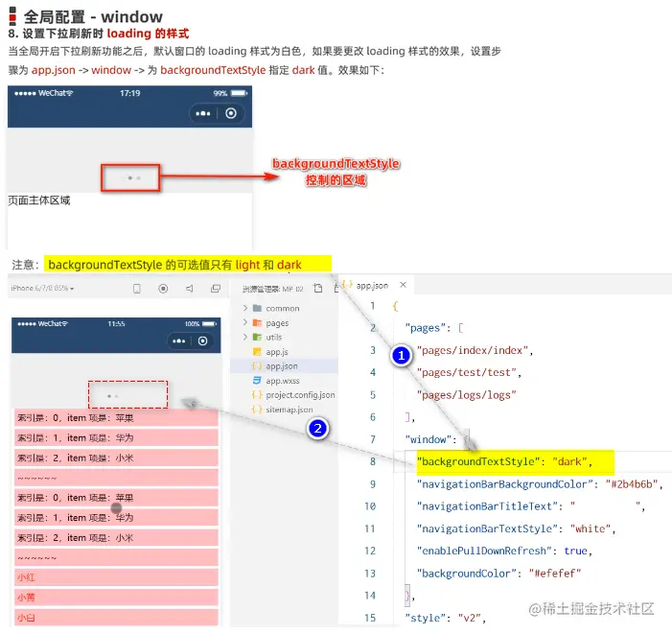Screen dimensions: 672x634
Task: Click the "backgroundTextStyle": "dark" code line
Action: [x=504, y=461]
